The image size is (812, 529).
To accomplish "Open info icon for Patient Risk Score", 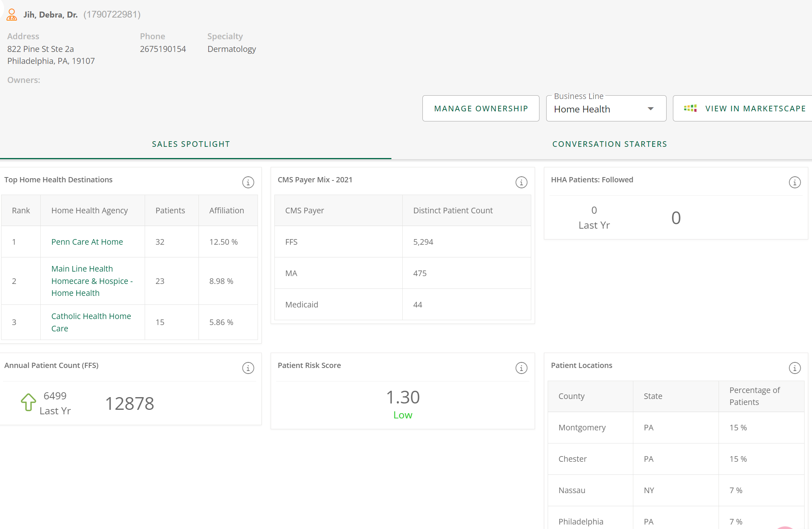I will 521,368.
